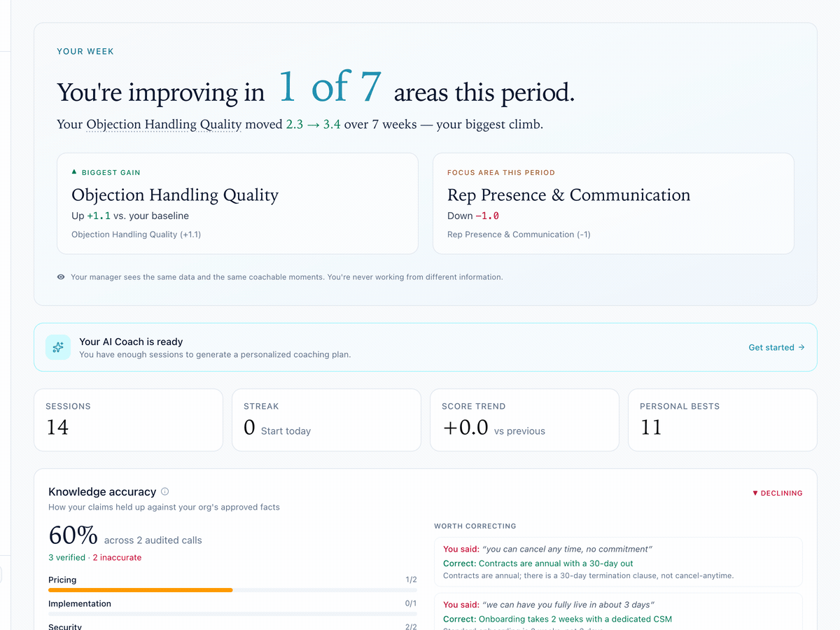The height and width of the screenshot is (630, 840).
Task: Click the 2/2 Security score value
Action: point(411,626)
